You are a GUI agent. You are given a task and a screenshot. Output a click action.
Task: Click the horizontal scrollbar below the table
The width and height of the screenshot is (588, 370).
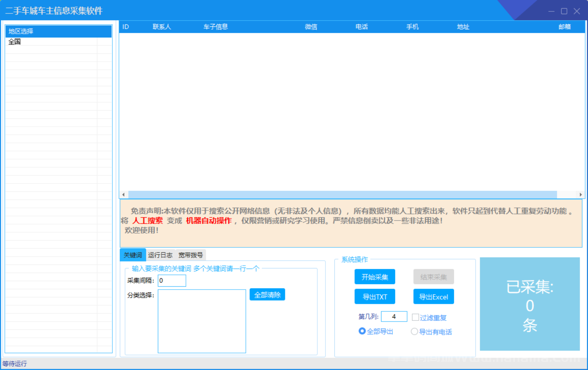[325, 195]
